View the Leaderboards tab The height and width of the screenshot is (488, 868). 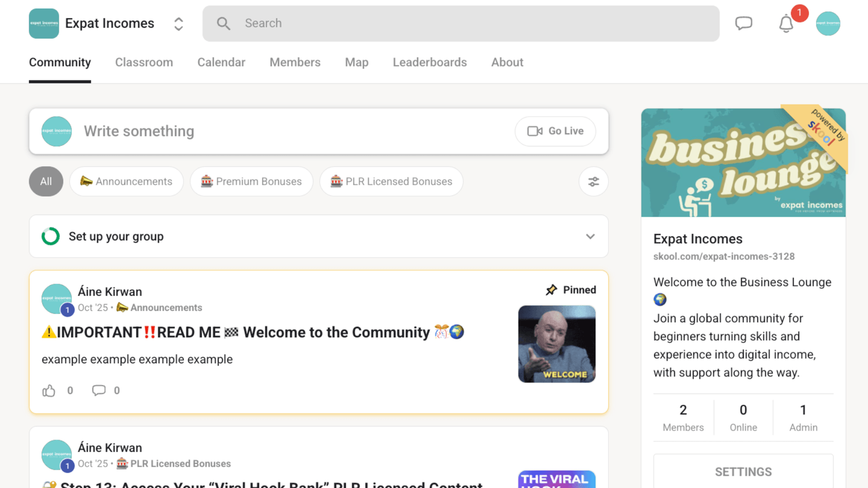point(430,62)
